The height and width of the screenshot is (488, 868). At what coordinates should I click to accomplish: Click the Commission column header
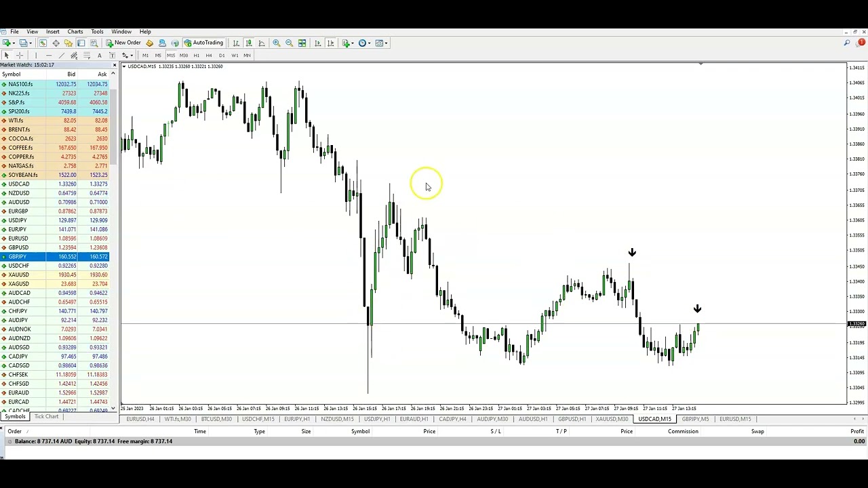click(x=683, y=431)
